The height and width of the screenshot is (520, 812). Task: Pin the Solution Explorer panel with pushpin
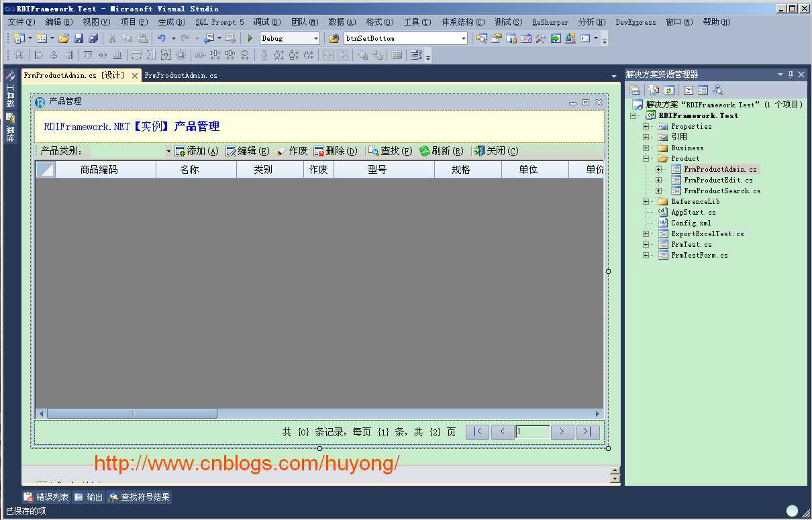point(791,74)
